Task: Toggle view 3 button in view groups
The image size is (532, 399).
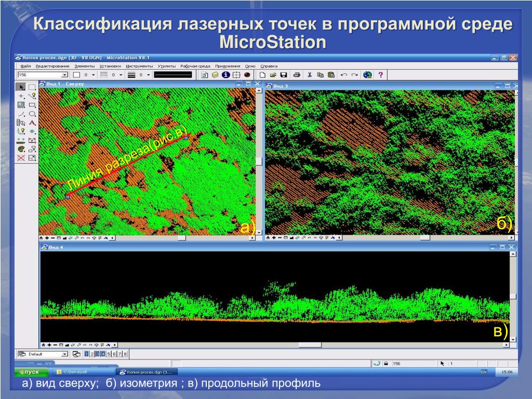Action: point(97,354)
